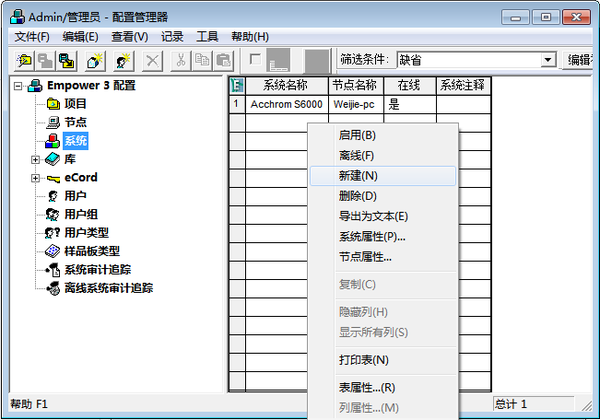Click the 节点名称 column header

pyautogui.click(x=355, y=85)
